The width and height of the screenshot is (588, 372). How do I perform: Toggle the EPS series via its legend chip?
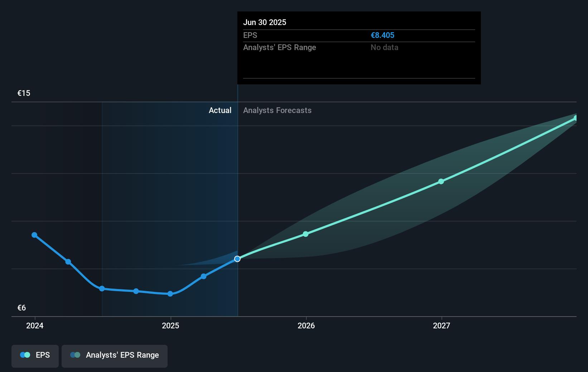coord(35,356)
